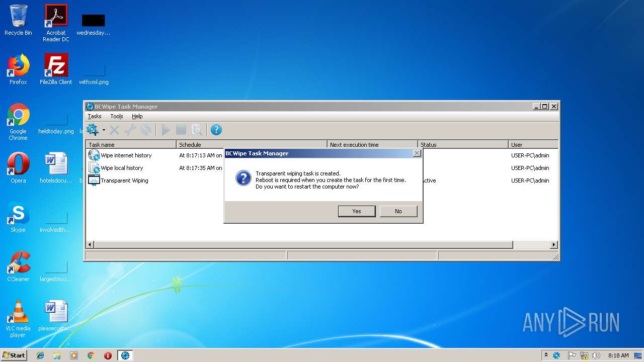
Task: Minimize the BCWipe Task Manager window
Action: click(x=536, y=107)
